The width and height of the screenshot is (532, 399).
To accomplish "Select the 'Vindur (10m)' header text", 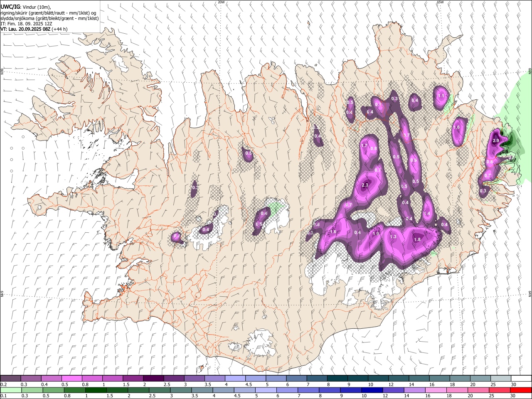I will pos(36,7).
